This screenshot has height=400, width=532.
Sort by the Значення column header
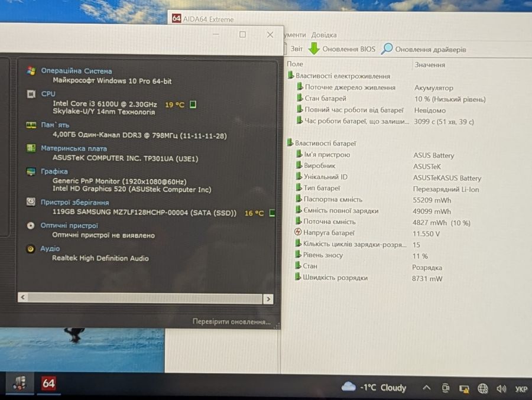point(430,64)
